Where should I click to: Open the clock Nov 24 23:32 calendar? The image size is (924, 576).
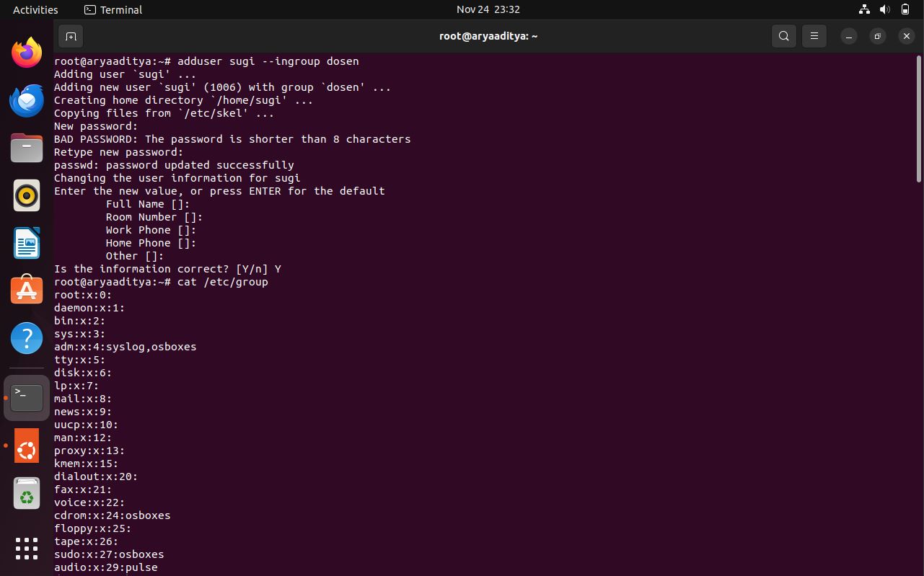488,9
